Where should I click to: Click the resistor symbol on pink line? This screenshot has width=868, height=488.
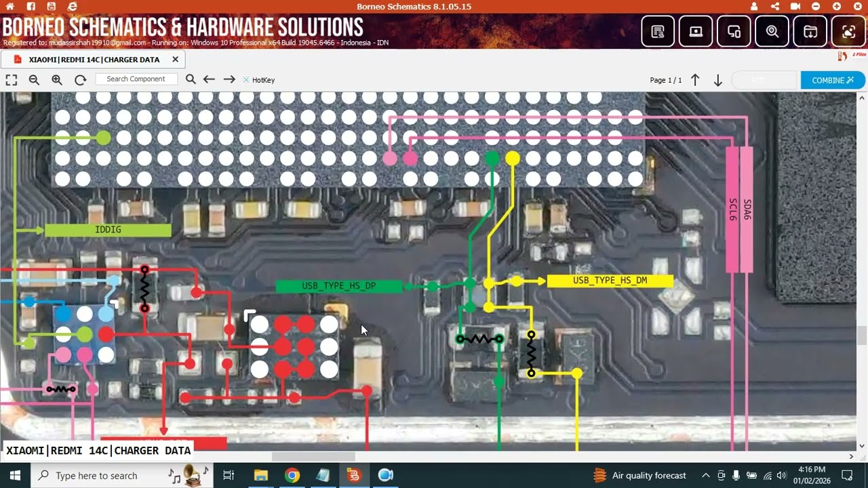tap(60, 389)
